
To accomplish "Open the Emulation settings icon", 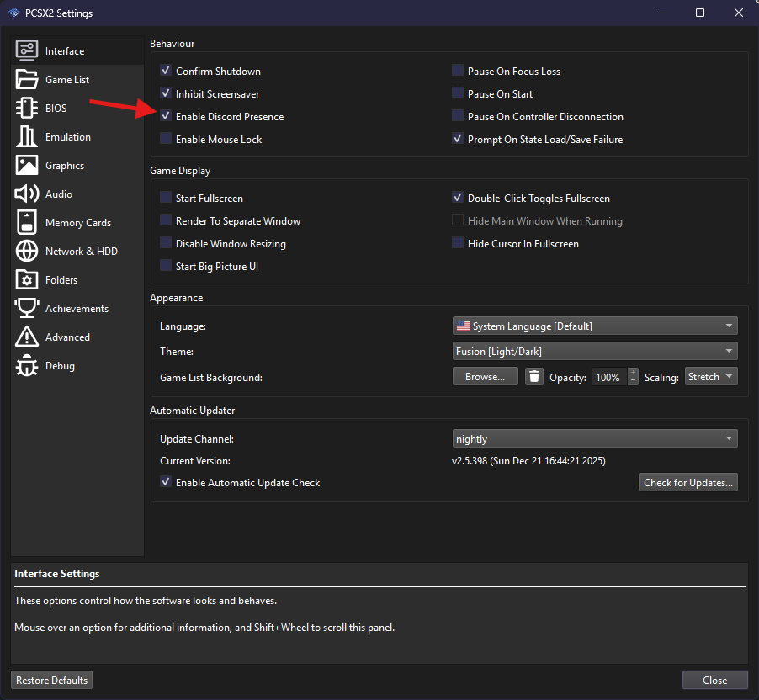I will [x=27, y=136].
